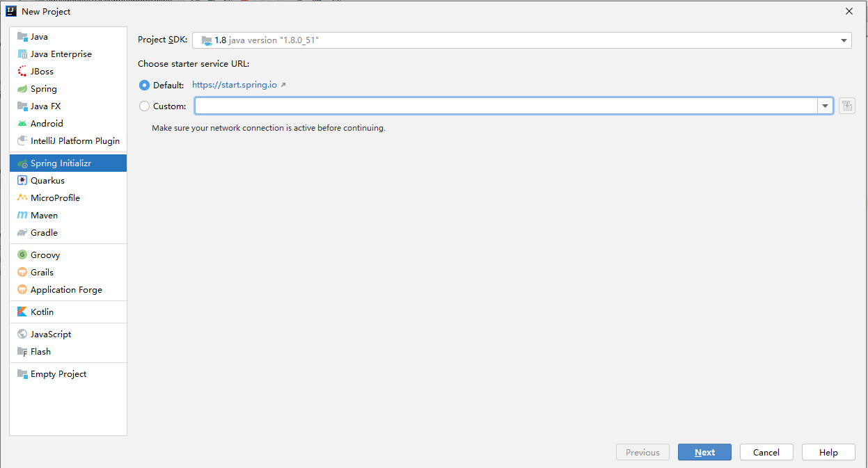Select the Grails list entry
Screen dimensions: 868x468
click(68, 273)
